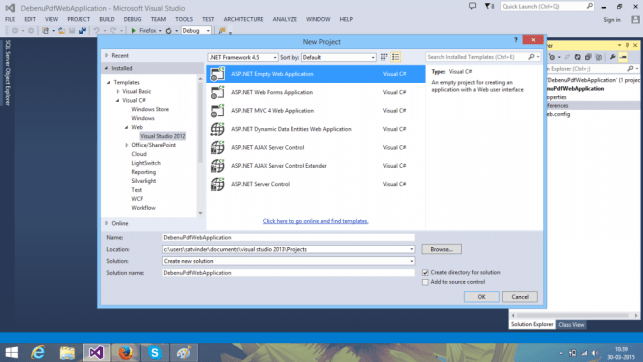
Task: Click ASP.NET Web Forms Application icon
Action: pos(218,92)
